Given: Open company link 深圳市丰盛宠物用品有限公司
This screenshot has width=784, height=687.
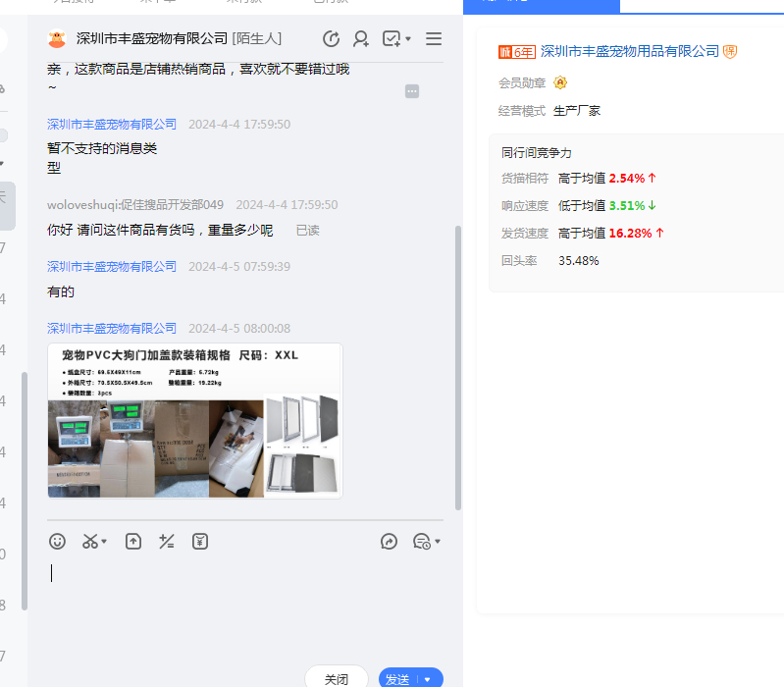Looking at the screenshot, I should pos(630,51).
